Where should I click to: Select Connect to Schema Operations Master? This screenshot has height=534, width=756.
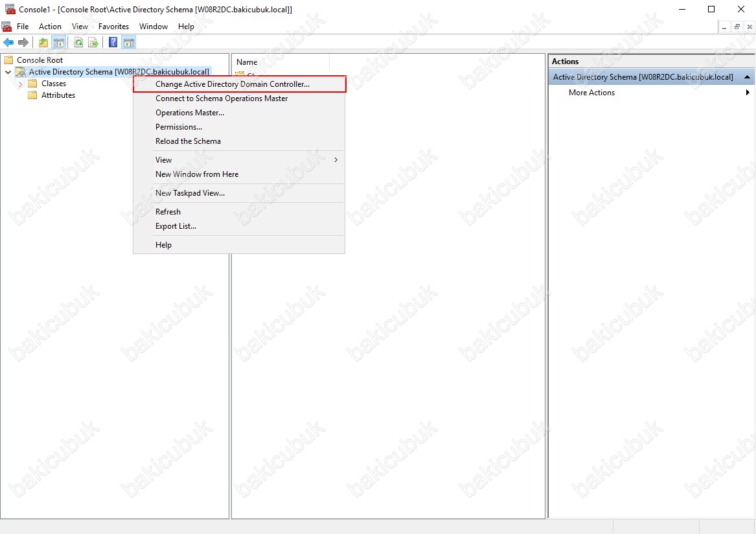[x=240, y=99]
